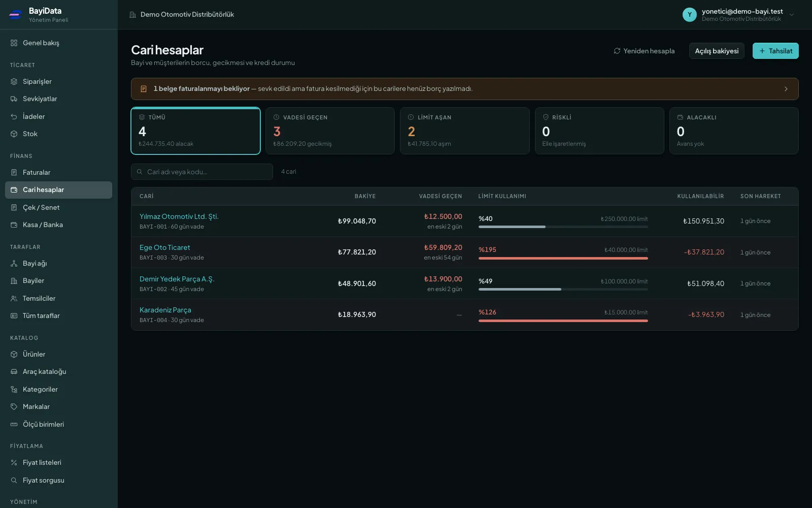
Task: Click the Bayi ağı network icon
Action: tap(14, 264)
